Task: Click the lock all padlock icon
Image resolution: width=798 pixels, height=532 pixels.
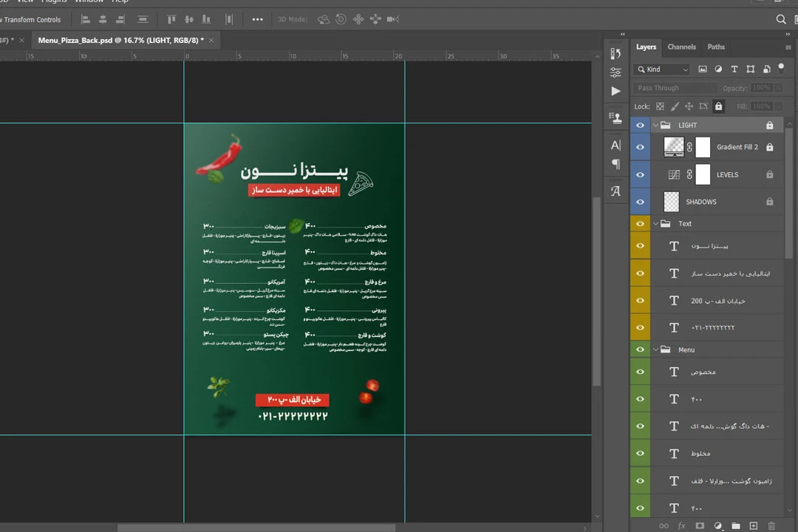Action: point(718,106)
